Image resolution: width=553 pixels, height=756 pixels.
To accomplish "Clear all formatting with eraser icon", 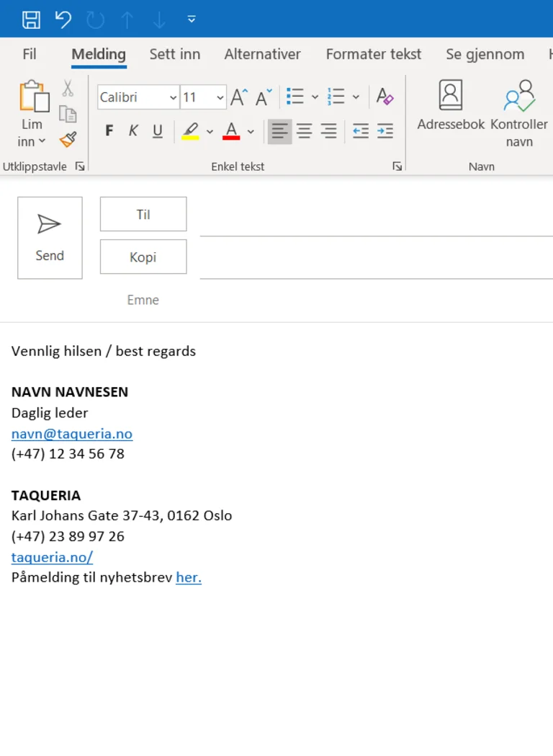I will 385,97.
